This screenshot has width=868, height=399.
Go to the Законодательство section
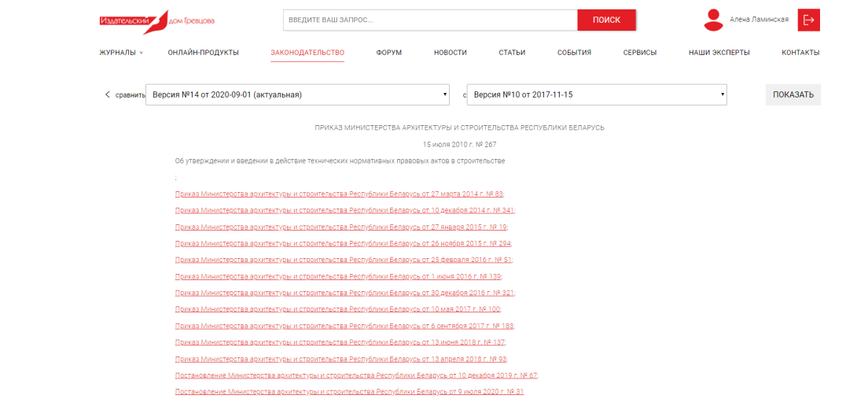307,53
